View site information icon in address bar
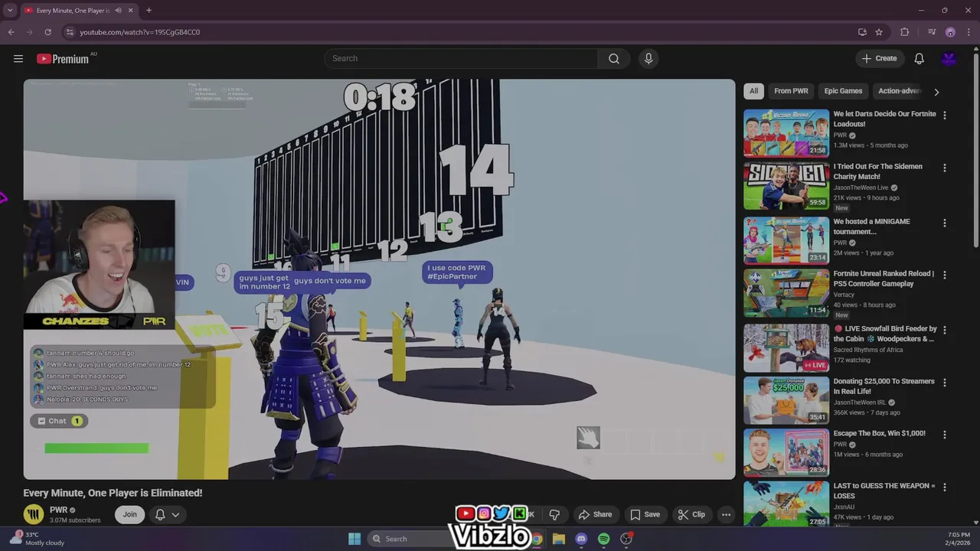Viewport: 980px width, 551px height. pyautogui.click(x=70, y=32)
